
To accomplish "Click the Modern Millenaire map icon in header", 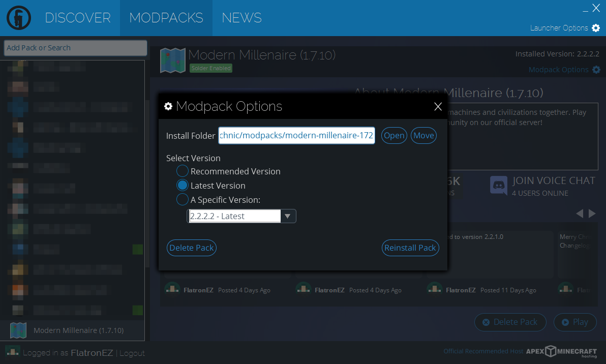I will [x=173, y=60].
